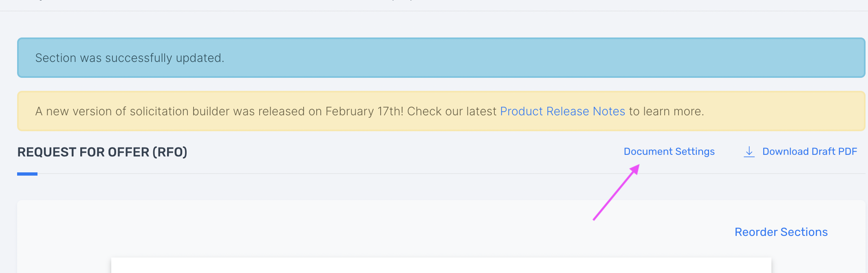Click 'to learn more' text in yellow banner
This screenshot has width=868, height=273.
pos(666,111)
